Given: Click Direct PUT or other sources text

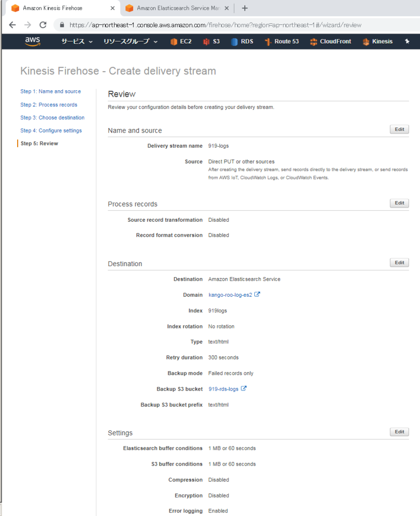Looking at the screenshot, I should (x=241, y=162).
